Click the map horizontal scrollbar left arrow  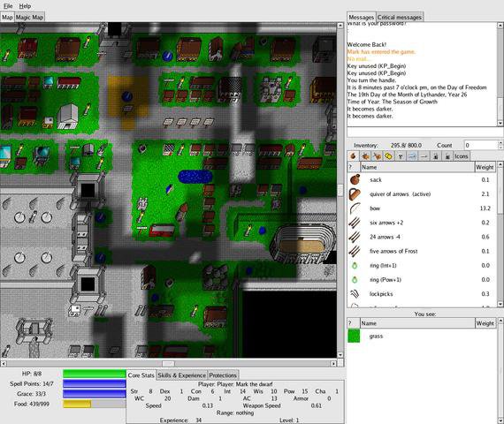[4, 364]
